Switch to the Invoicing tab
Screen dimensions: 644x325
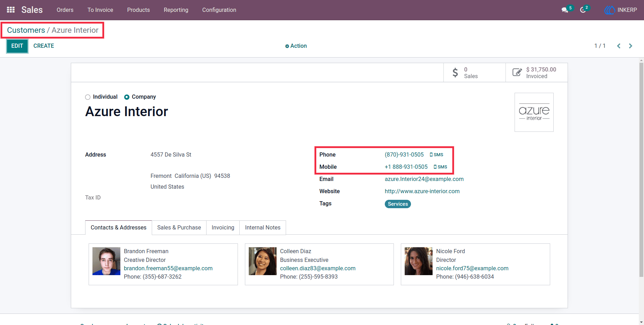223,227
